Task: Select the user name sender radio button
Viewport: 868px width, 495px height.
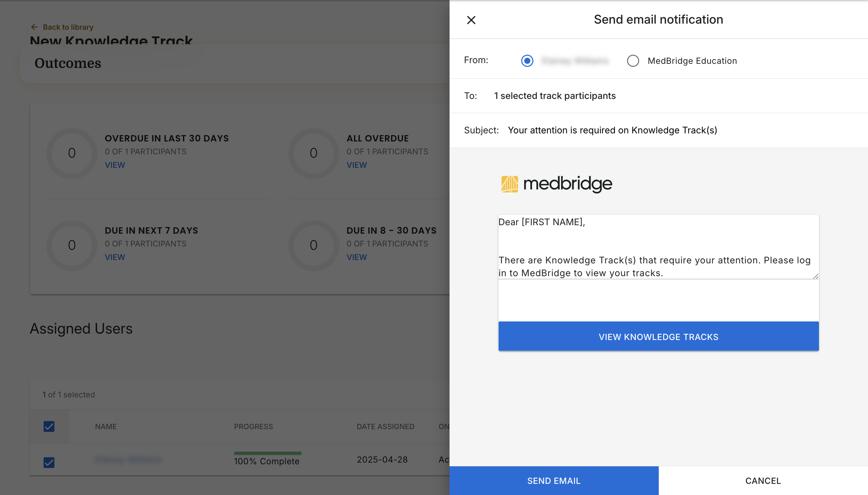Action: click(527, 61)
